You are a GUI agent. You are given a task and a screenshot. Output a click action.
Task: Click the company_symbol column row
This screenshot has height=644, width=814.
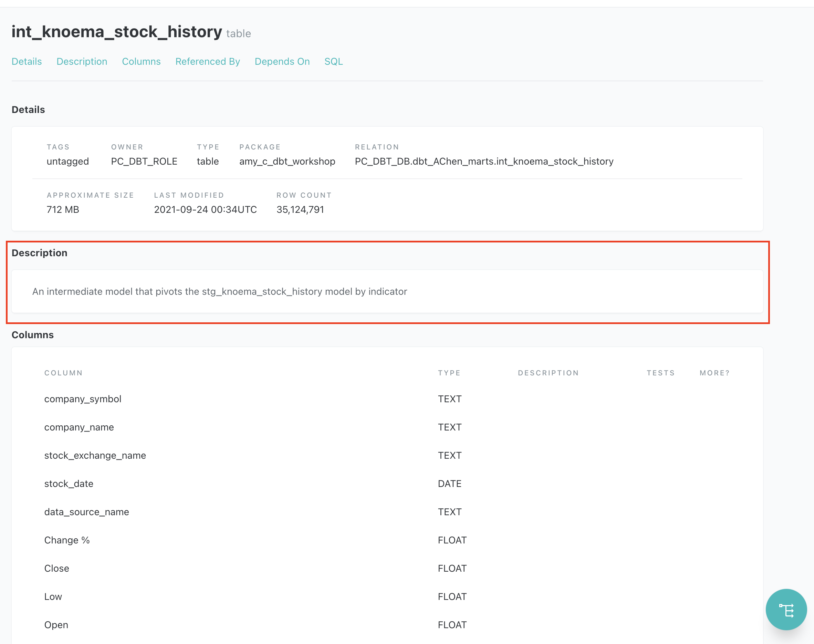[83, 399]
